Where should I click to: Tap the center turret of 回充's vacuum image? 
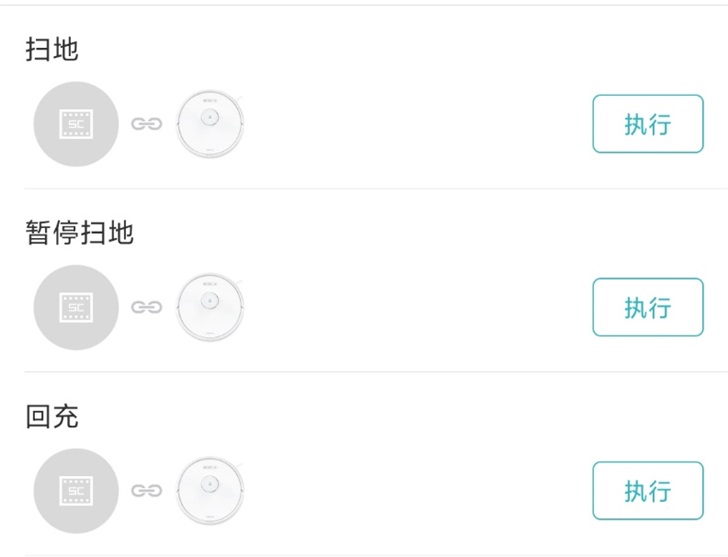click(x=210, y=484)
